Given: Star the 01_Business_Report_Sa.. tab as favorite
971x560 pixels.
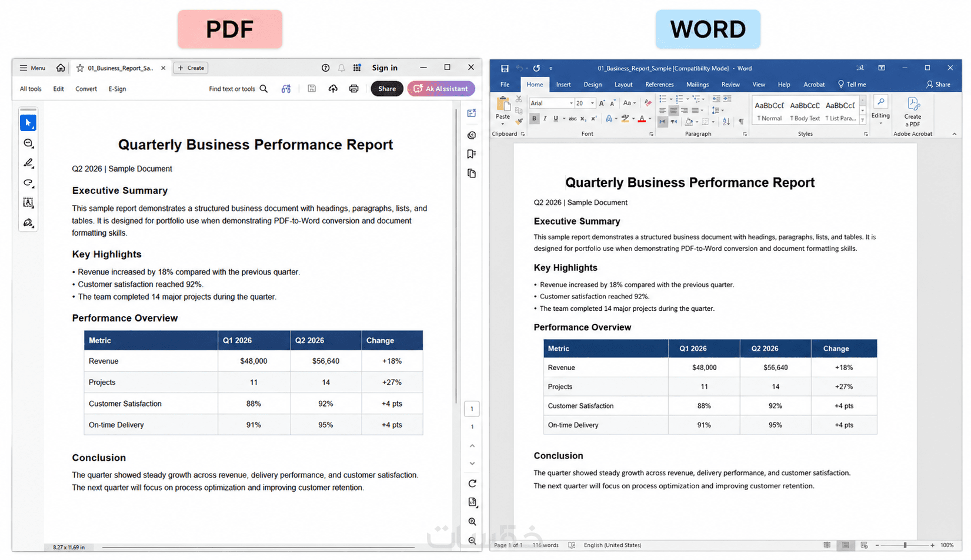Looking at the screenshot, I should click(x=80, y=68).
